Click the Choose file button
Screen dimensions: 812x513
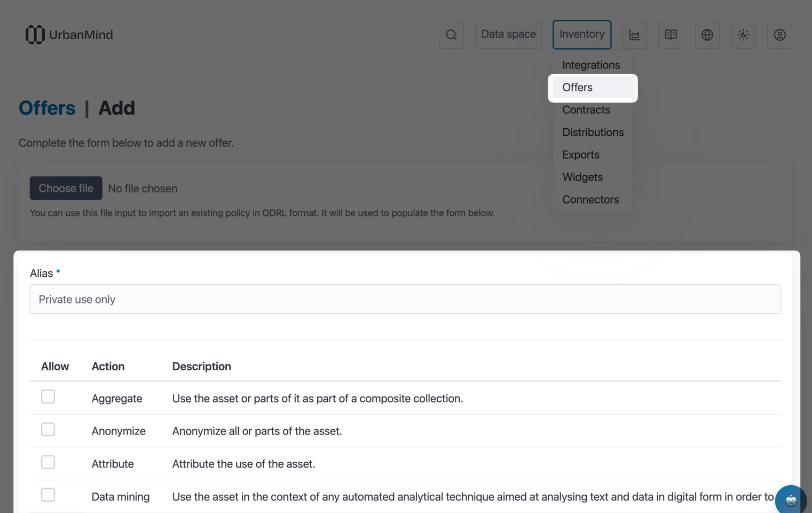coord(66,188)
